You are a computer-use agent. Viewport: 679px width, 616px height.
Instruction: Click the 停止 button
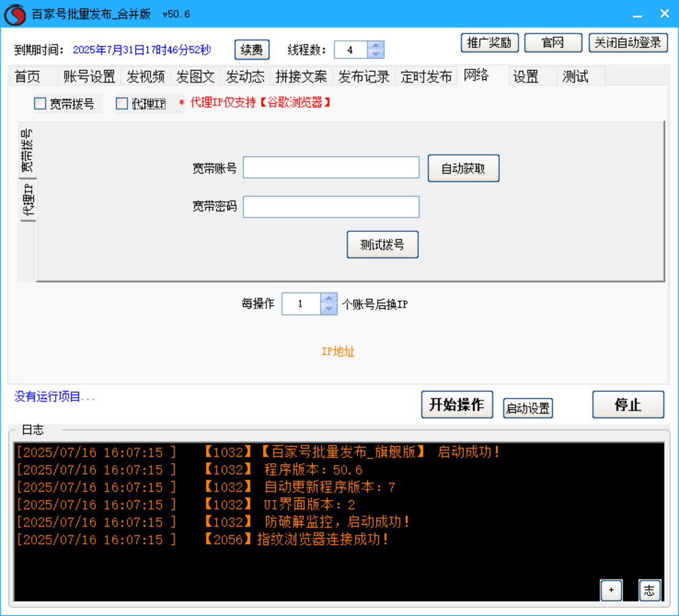click(x=628, y=405)
